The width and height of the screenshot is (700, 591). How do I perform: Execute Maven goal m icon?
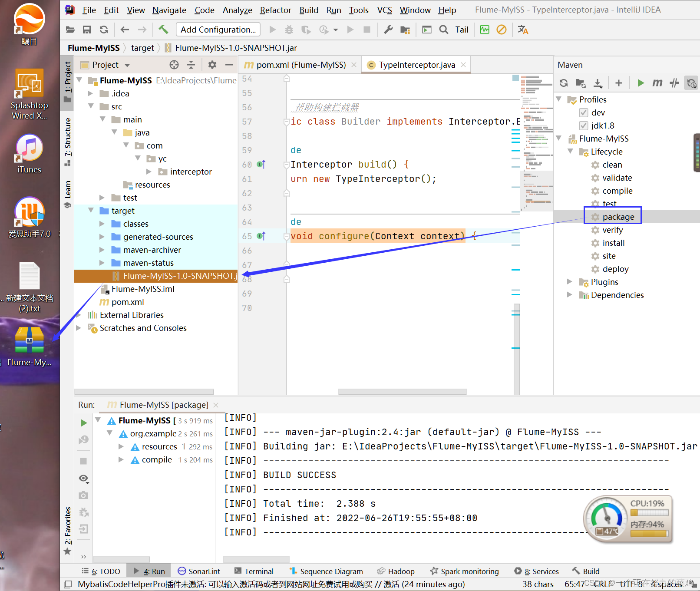[657, 83]
